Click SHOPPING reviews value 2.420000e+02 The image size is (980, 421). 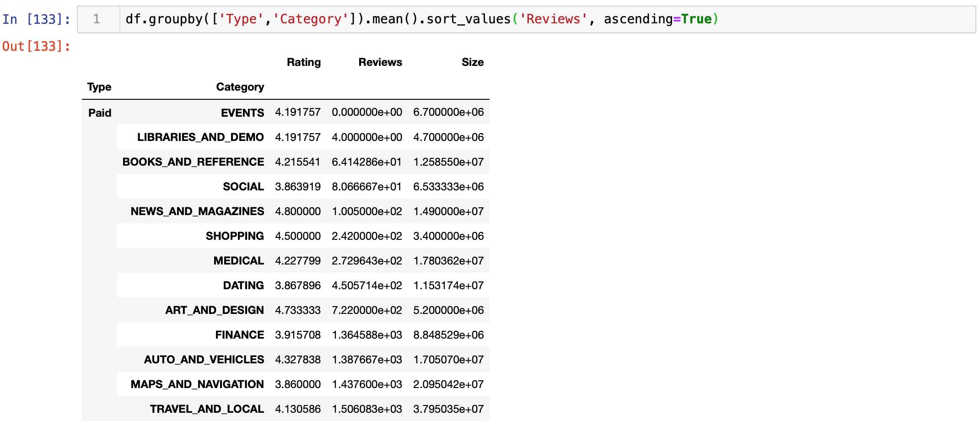pos(367,236)
